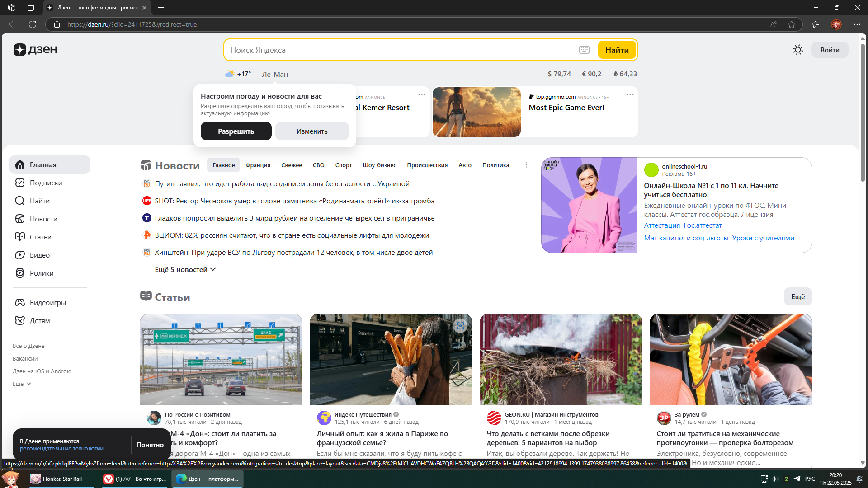Click the Ле-Ман city link

275,74
